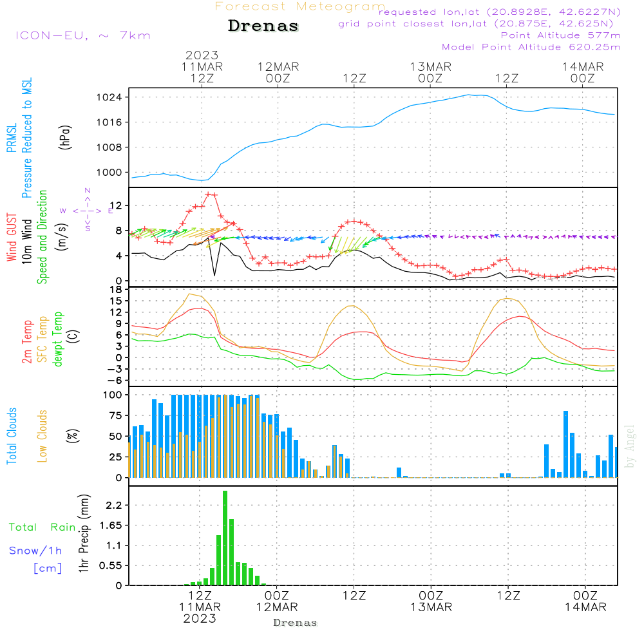The width and height of the screenshot is (644, 644).
Task: Click the '00Z 12MAR' bottom axis label
Action: coord(277,601)
